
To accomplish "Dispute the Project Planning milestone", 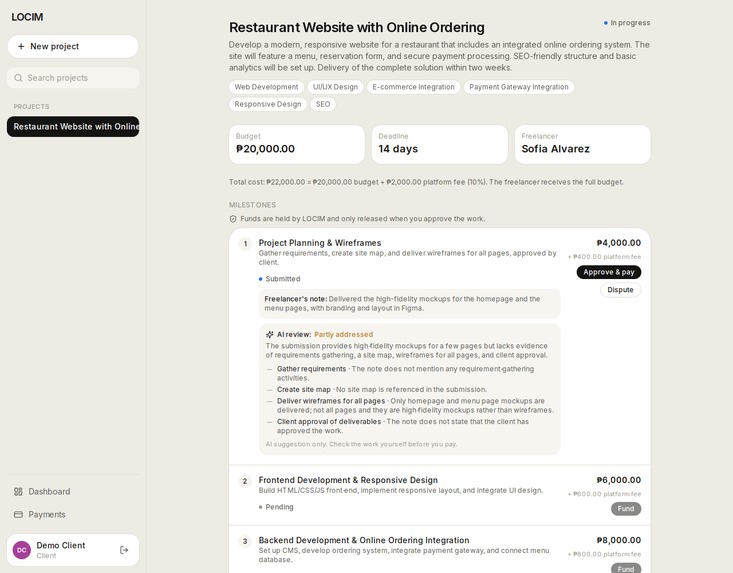I will click(x=620, y=290).
